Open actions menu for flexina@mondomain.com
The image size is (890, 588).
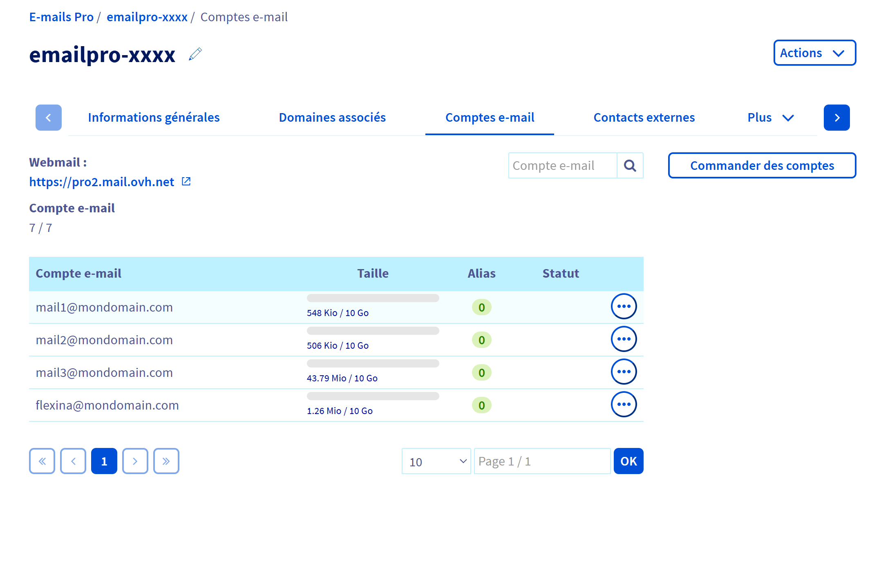624,404
